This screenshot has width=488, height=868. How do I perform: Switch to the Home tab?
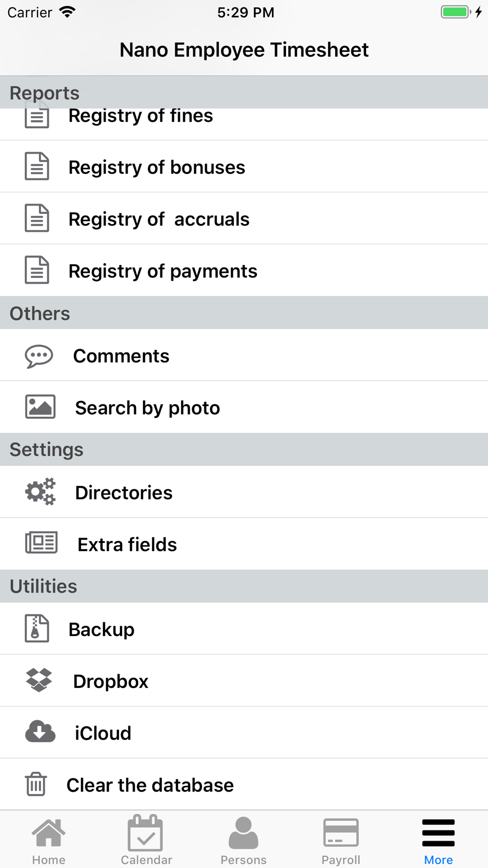point(49,841)
